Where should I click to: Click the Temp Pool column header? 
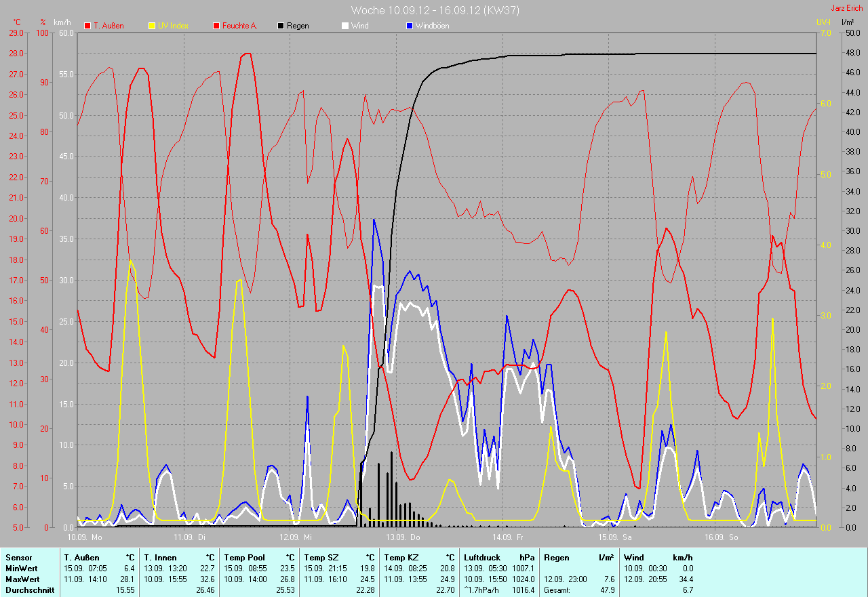click(244, 558)
